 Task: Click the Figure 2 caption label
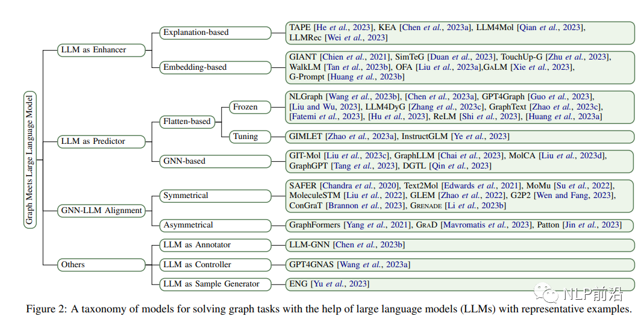click(47, 309)
